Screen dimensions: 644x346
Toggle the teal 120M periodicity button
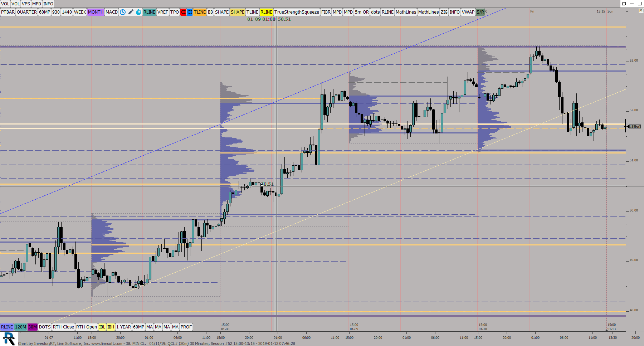pos(20,327)
